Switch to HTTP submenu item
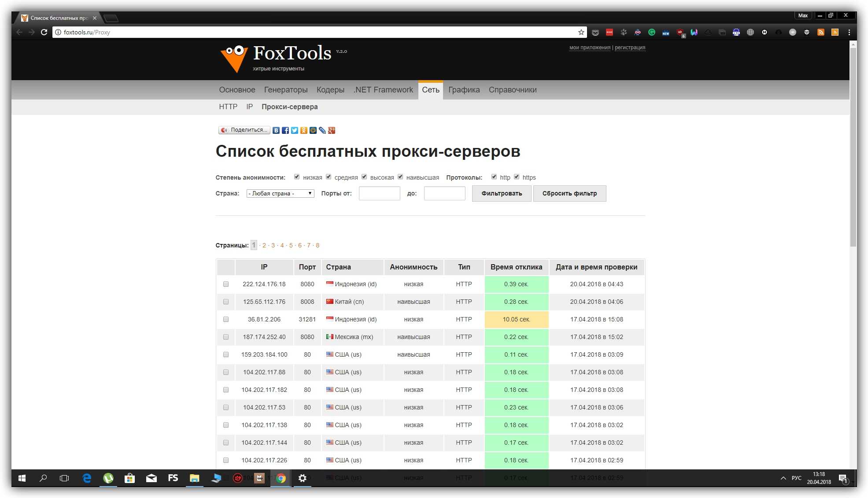868x498 pixels. click(x=228, y=107)
